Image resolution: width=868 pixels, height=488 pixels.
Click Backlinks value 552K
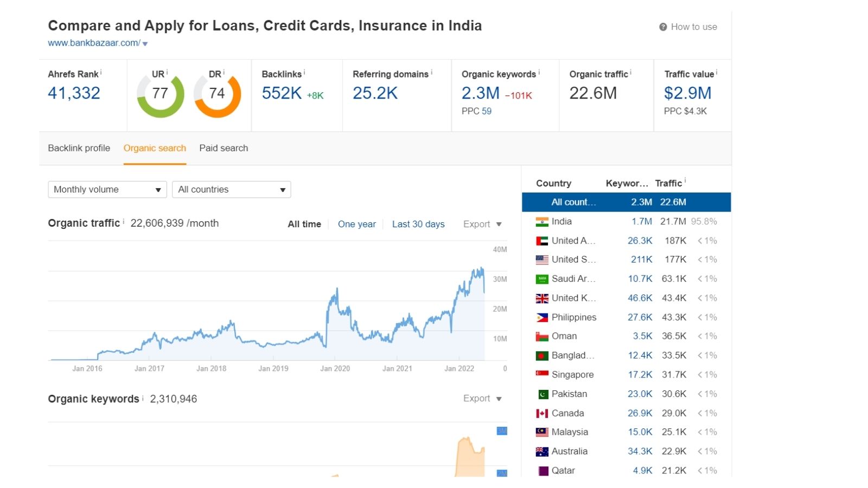pos(282,93)
